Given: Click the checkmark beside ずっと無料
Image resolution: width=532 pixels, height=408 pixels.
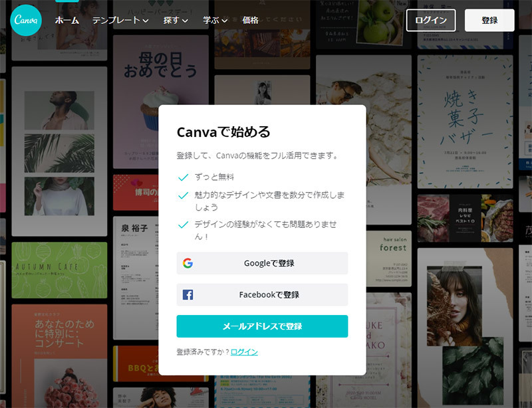Looking at the screenshot, I should coord(184,177).
